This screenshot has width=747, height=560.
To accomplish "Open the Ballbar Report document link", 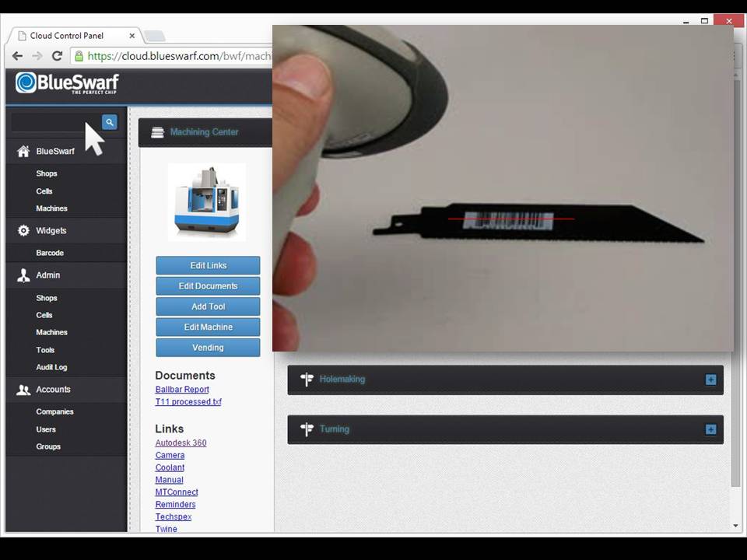I will tap(182, 390).
